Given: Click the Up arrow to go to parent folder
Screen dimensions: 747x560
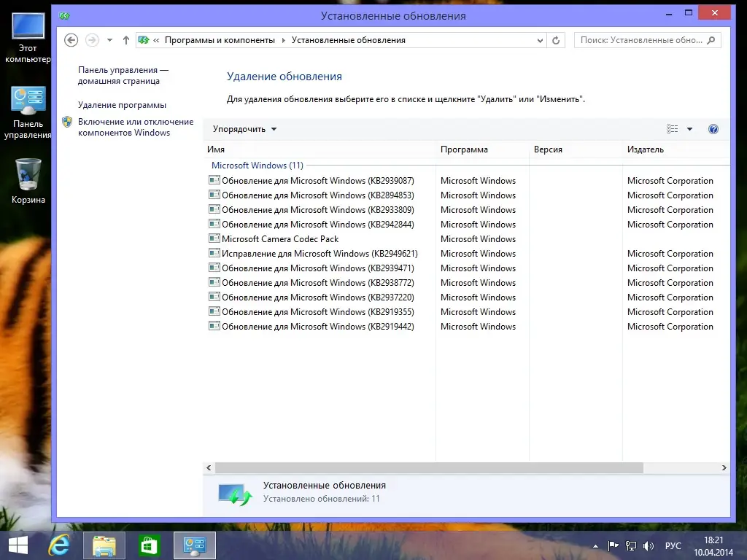Looking at the screenshot, I should (x=125, y=40).
